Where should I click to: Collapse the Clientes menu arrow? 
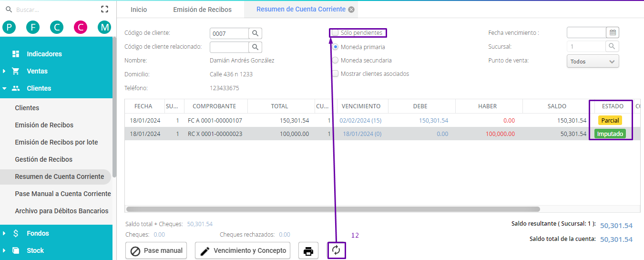point(4,88)
